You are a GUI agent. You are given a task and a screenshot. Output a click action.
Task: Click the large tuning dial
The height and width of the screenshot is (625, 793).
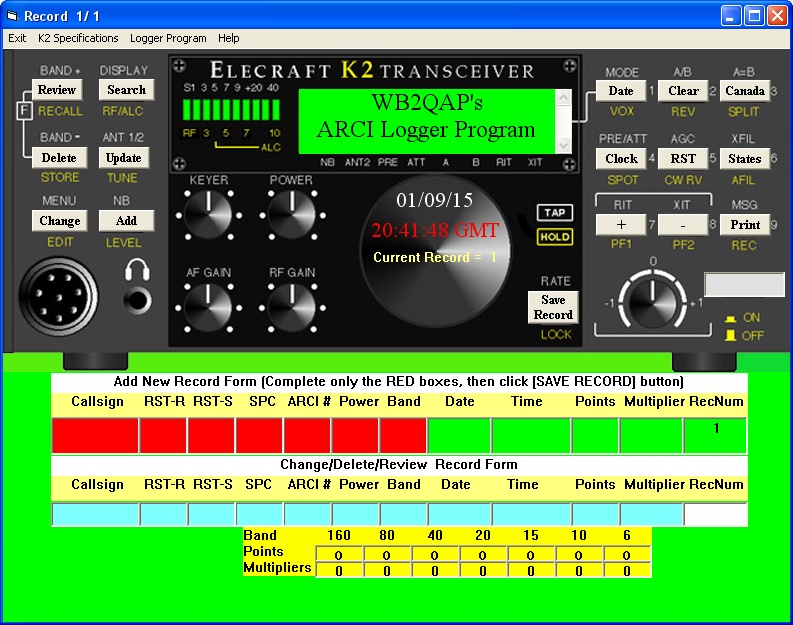tap(435, 251)
